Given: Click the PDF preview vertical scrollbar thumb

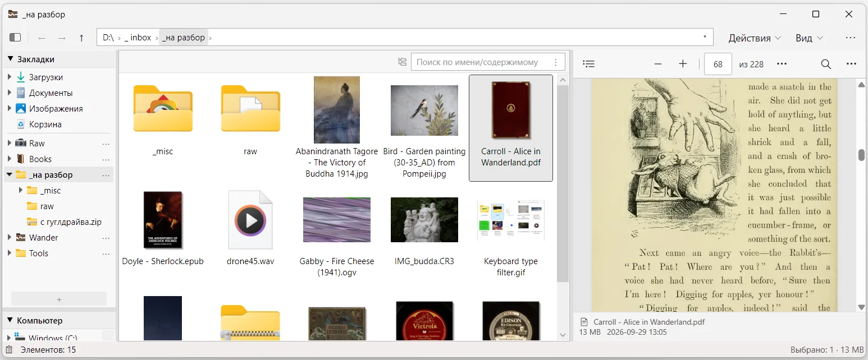Looking at the screenshot, I should point(861,155).
